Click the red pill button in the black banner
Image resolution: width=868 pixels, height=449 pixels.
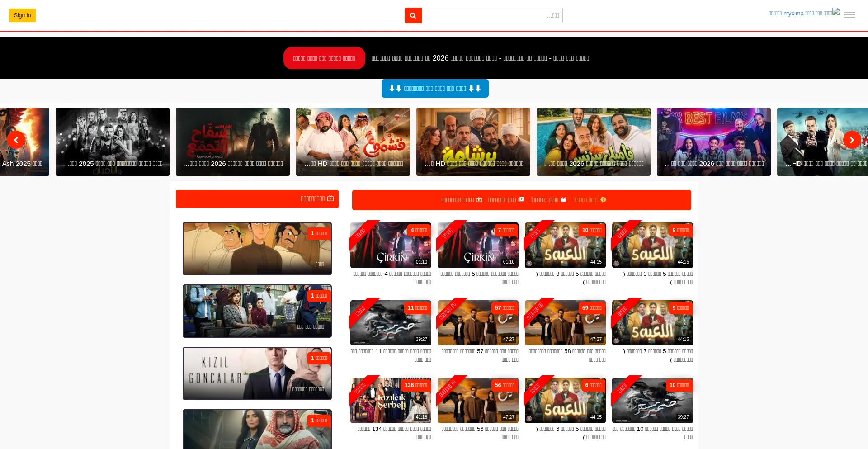click(x=324, y=58)
